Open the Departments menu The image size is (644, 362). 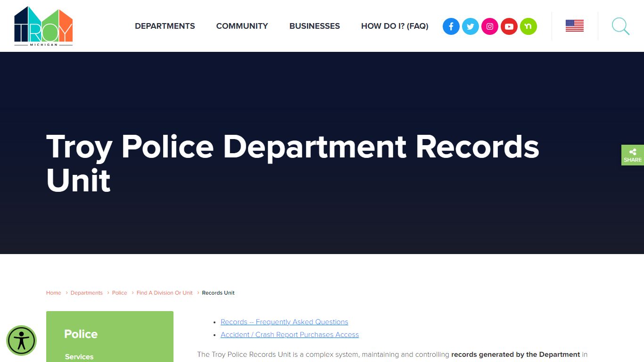tap(165, 26)
